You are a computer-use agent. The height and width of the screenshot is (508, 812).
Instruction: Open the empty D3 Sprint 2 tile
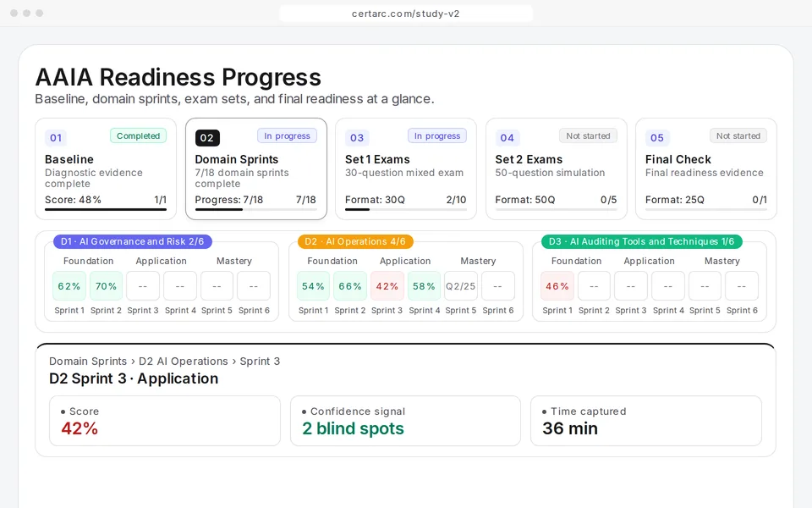tap(594, 286)
